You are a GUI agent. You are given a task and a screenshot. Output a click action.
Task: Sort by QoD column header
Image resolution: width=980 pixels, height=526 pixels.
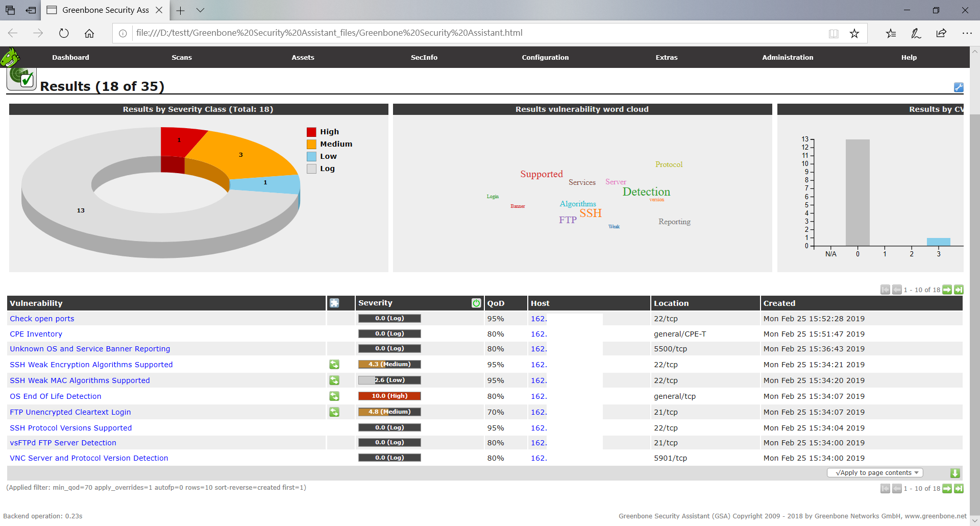point(496,303)
